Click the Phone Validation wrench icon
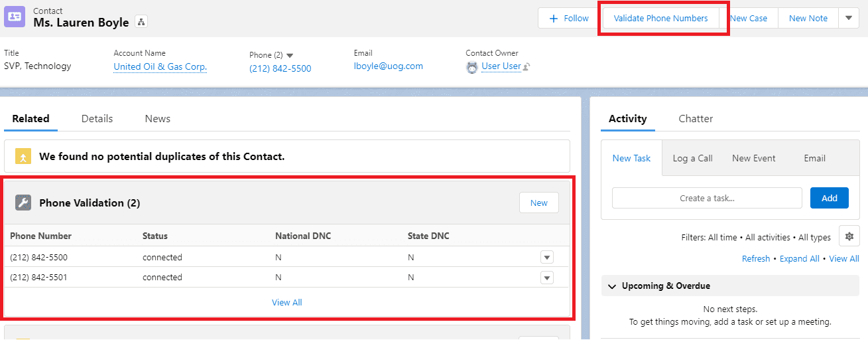 pos(23,203)
